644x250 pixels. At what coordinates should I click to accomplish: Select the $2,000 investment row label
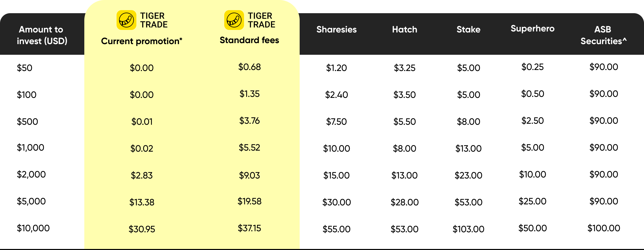tap(31, 174)
